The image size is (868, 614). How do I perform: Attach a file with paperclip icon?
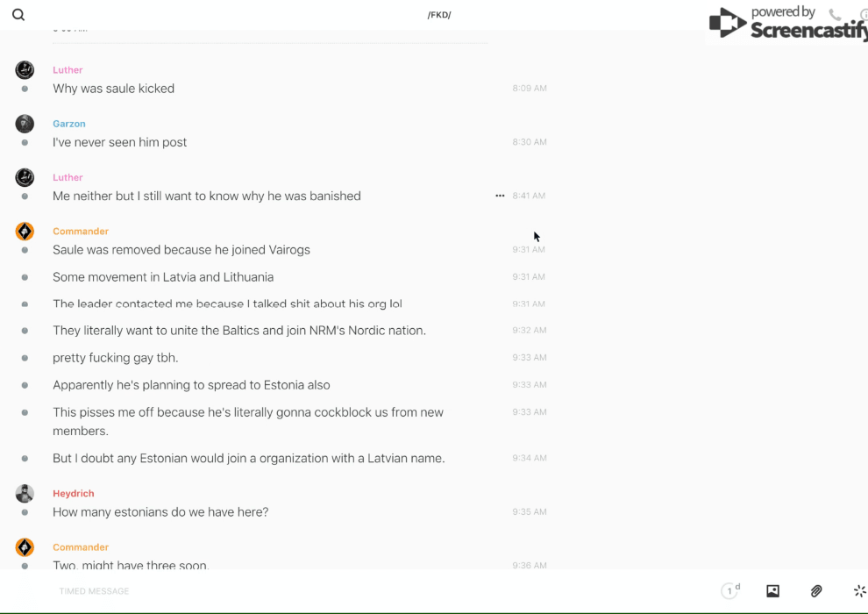pos(816,591)
